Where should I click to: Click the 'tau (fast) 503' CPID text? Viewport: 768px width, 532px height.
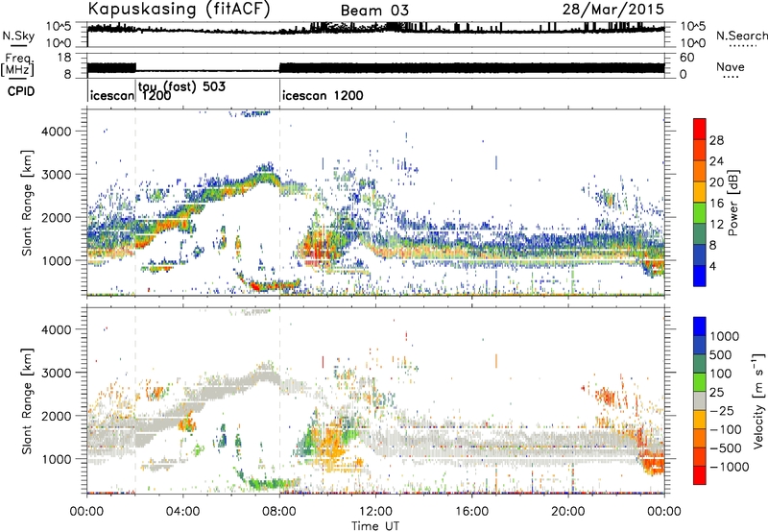(181, 86)
